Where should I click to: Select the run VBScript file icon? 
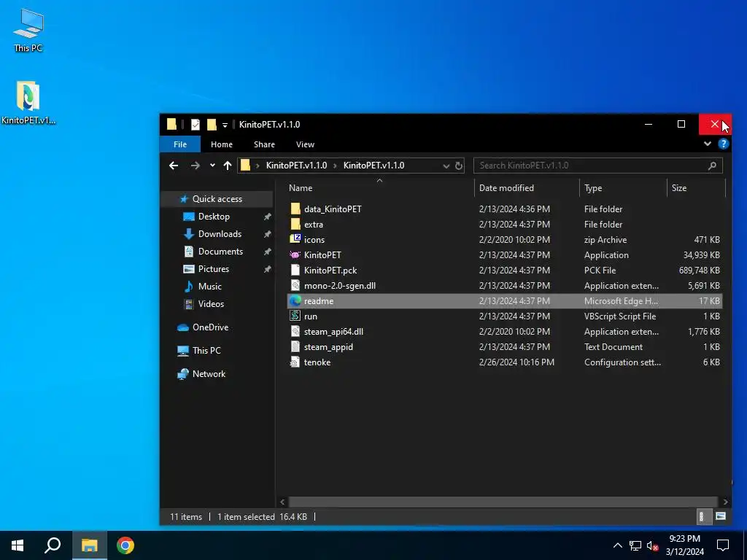click(x=295, y=316)
